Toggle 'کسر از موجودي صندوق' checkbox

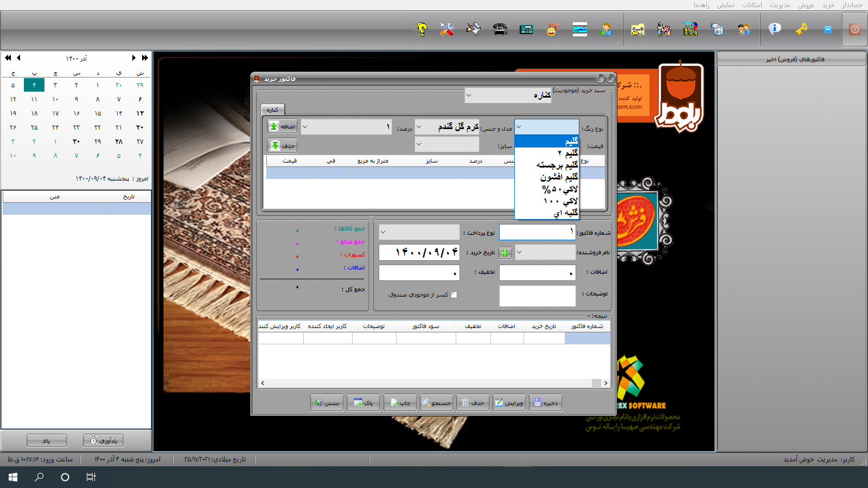pos(454,295)
